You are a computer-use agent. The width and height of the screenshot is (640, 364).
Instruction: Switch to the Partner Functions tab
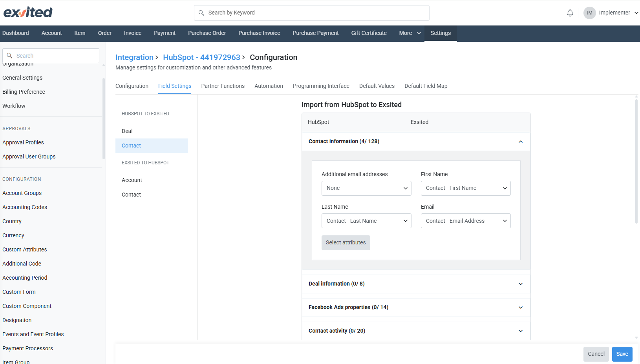[x=223, y=86]
